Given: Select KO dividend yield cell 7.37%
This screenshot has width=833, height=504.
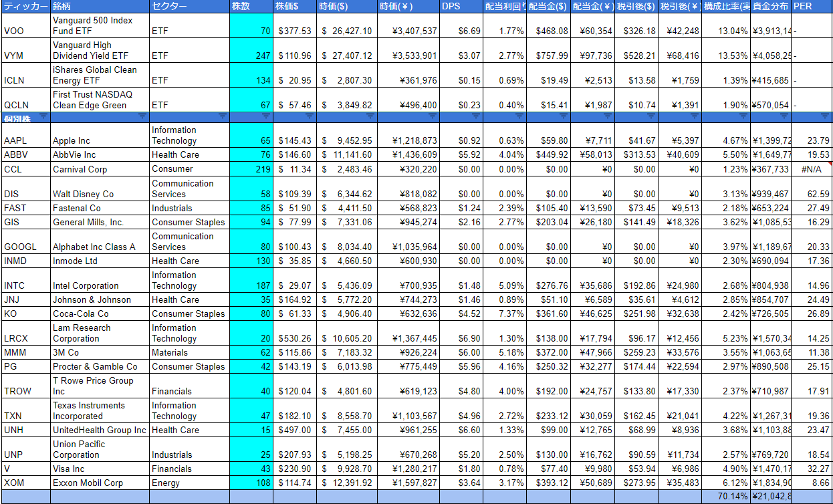Looking at the screenshot, I should point(504,313).
